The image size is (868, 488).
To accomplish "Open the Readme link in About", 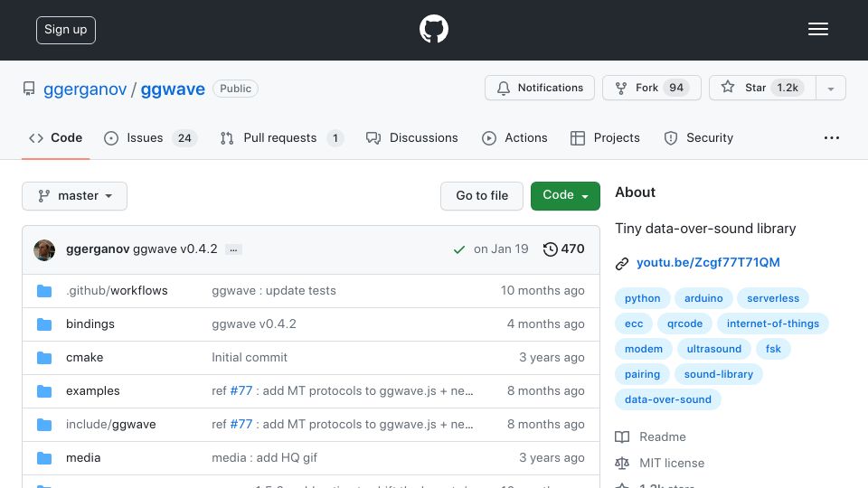I will click(x=650, y=437).
